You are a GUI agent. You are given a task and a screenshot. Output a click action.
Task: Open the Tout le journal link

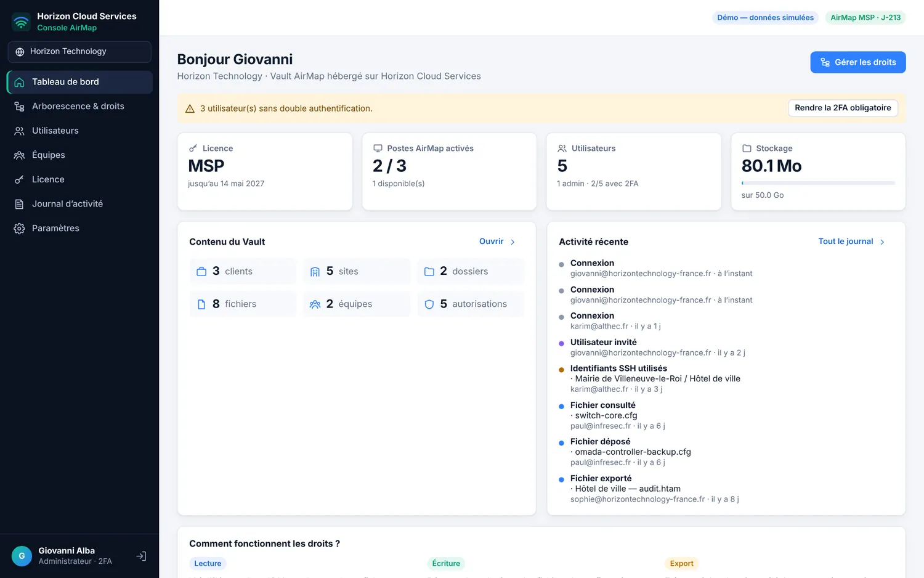pyautogui.click(x=852, y=242)
